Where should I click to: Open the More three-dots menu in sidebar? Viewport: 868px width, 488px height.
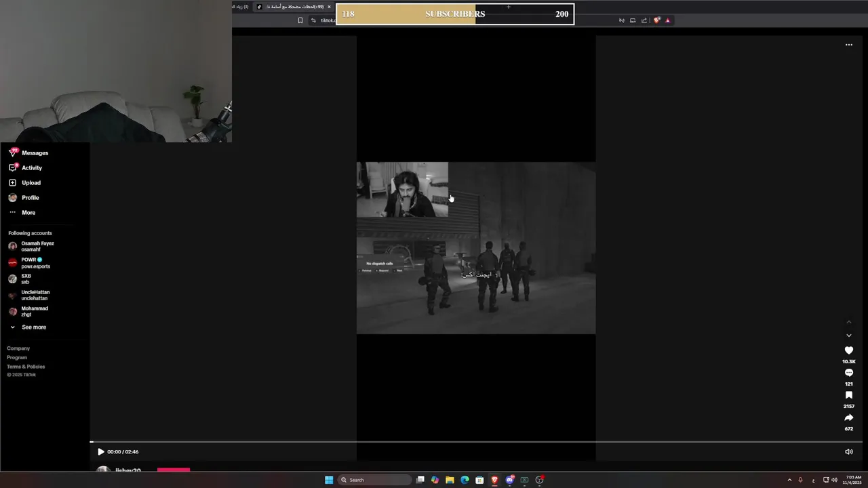click(12, 212)
